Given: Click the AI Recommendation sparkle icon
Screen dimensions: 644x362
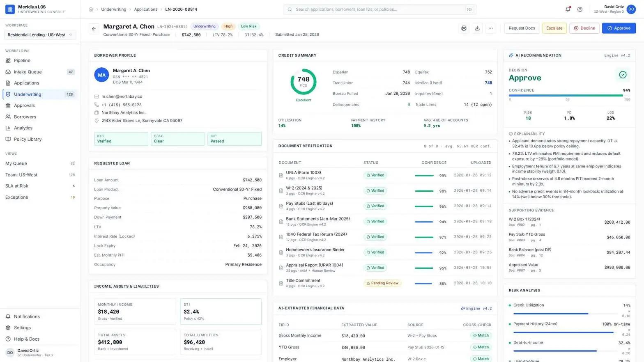Looking at the screenshot, I should tap(511, 55).
